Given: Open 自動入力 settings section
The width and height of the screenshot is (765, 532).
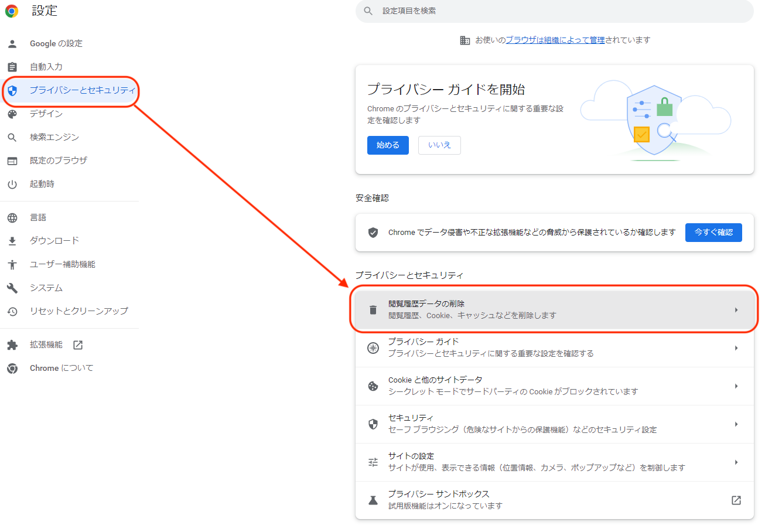Looking at the screenshot, I should [x=46, y=67].
